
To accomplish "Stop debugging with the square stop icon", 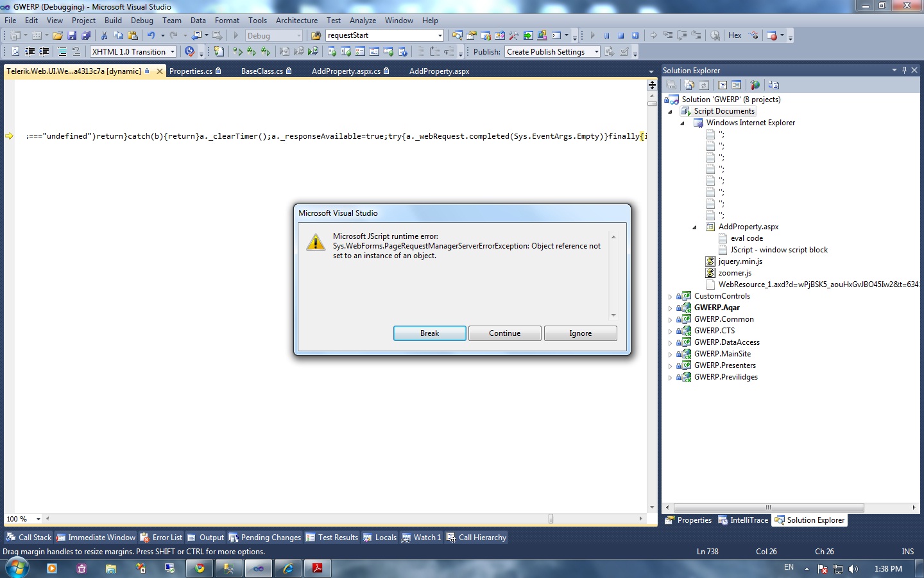I will pos(620,36).
